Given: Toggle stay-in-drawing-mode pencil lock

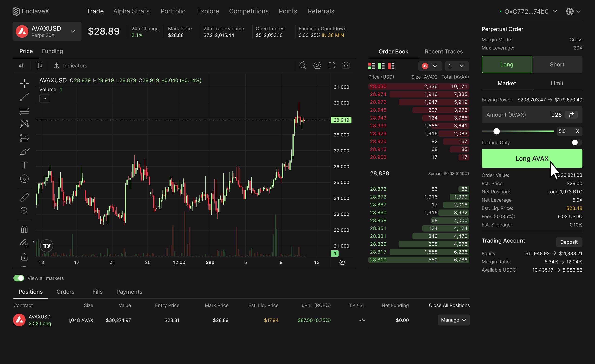Looking at the screenshot, I should click(x=24, y=243).
